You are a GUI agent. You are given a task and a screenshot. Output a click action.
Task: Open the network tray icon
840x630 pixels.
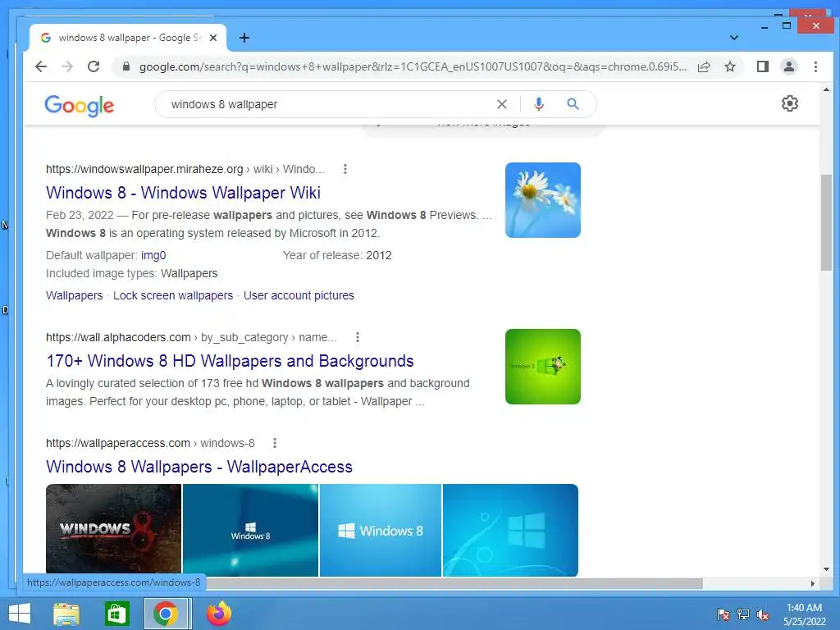743,614
